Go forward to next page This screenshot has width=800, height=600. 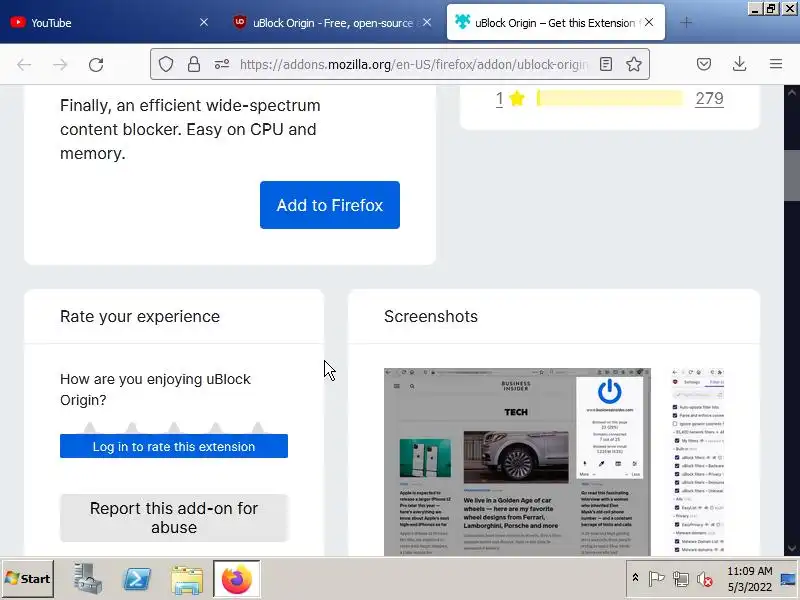tap(60, 64)
